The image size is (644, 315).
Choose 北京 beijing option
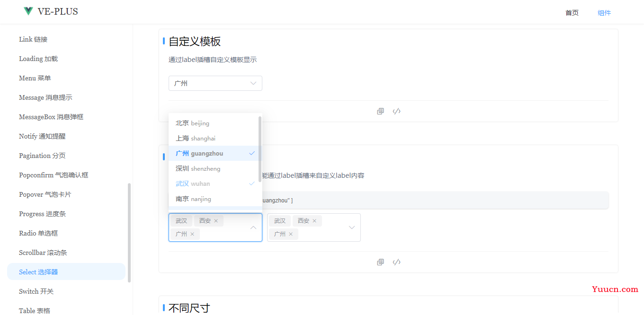tap(213, 123)
